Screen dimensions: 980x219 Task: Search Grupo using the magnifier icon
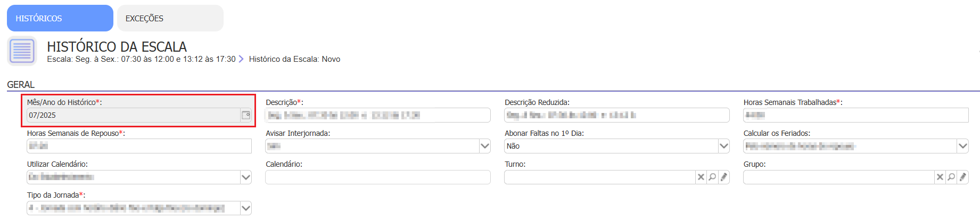tap(951, 177)
